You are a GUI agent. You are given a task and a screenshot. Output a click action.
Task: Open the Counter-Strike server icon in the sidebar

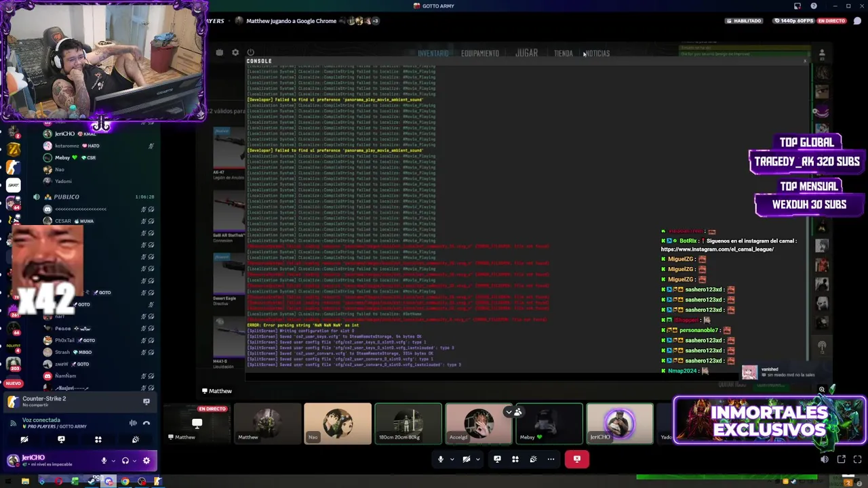14,167
